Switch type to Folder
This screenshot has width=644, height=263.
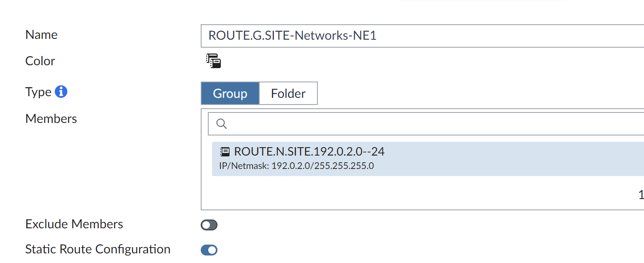pos(288,93)
